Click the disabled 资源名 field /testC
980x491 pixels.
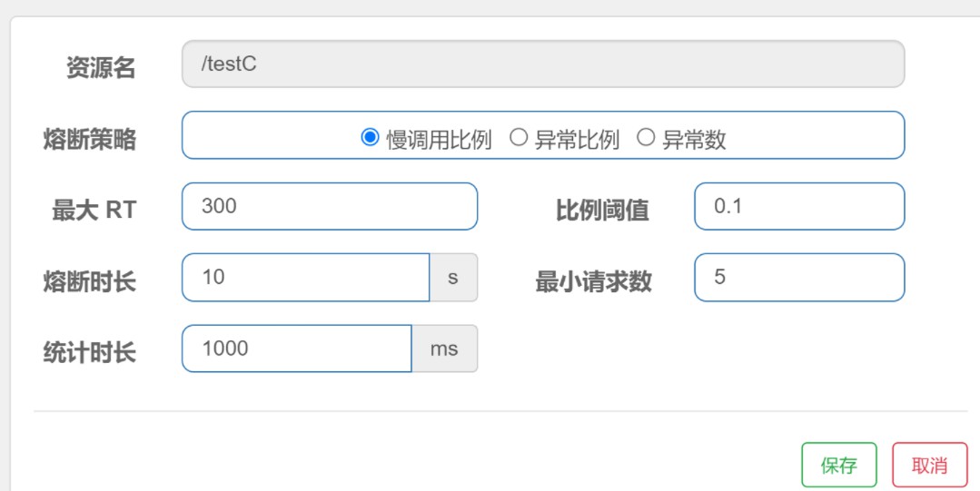tap(543, 64)
